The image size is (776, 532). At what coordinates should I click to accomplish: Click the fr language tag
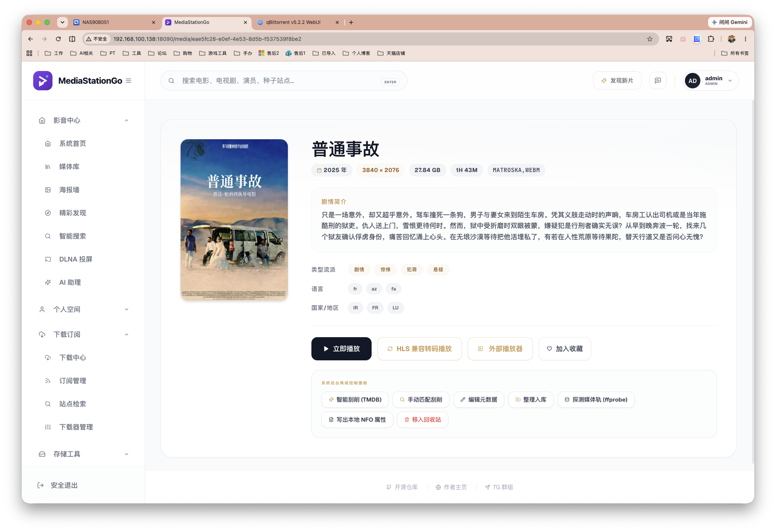(x=355, y=289)
